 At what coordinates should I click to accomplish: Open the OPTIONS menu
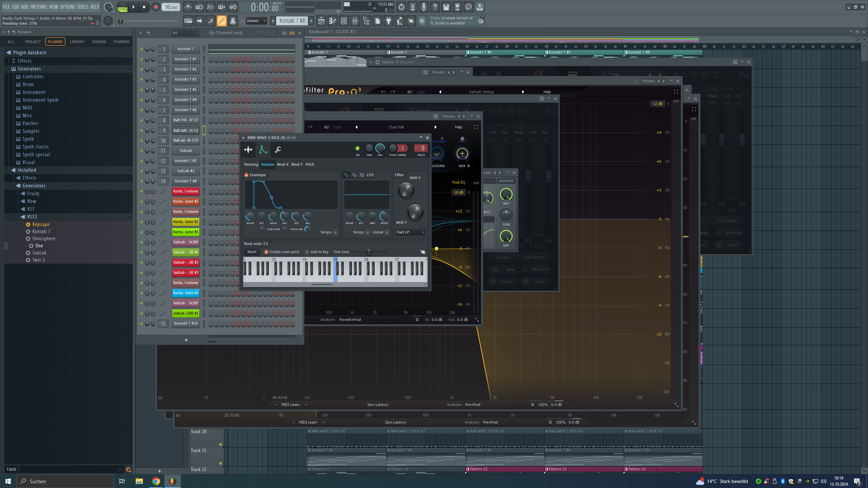point(68,7)
